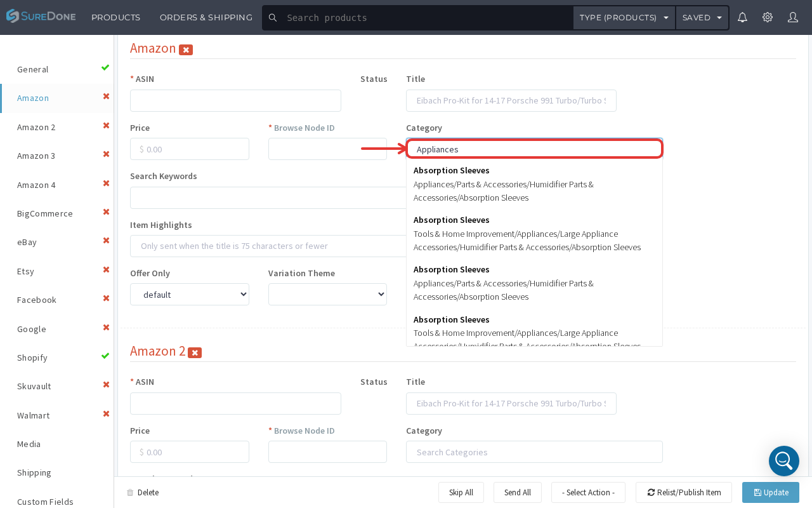
Task: Click the Delete button
Action: [x=143, y=493]
